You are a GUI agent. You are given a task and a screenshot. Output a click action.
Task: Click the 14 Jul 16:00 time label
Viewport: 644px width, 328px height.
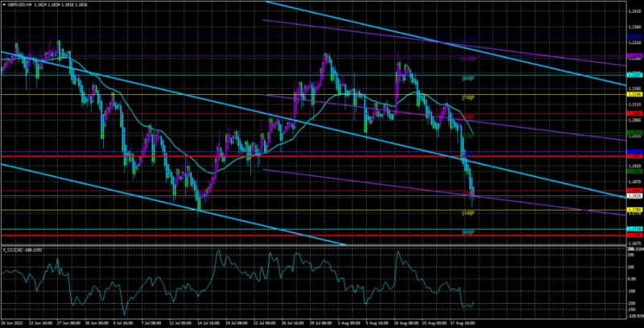pos(207,323)
